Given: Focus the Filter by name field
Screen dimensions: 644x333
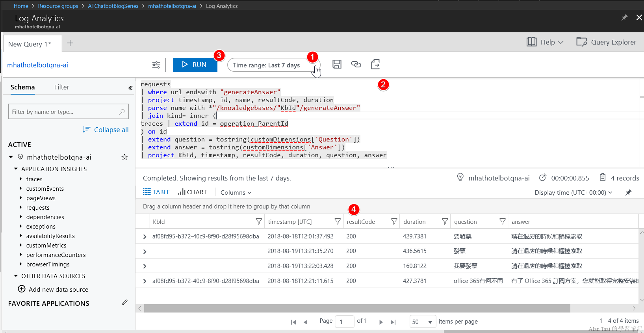Looking at the screenshot, I should (69, 112).
